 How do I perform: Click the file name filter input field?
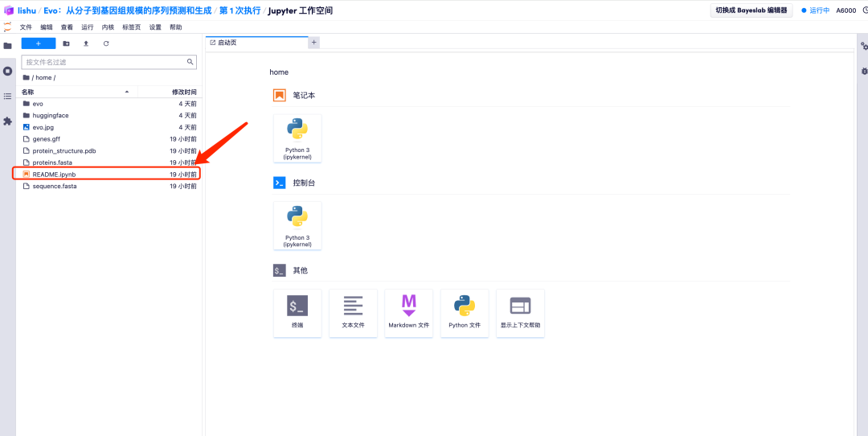[104, 62]
